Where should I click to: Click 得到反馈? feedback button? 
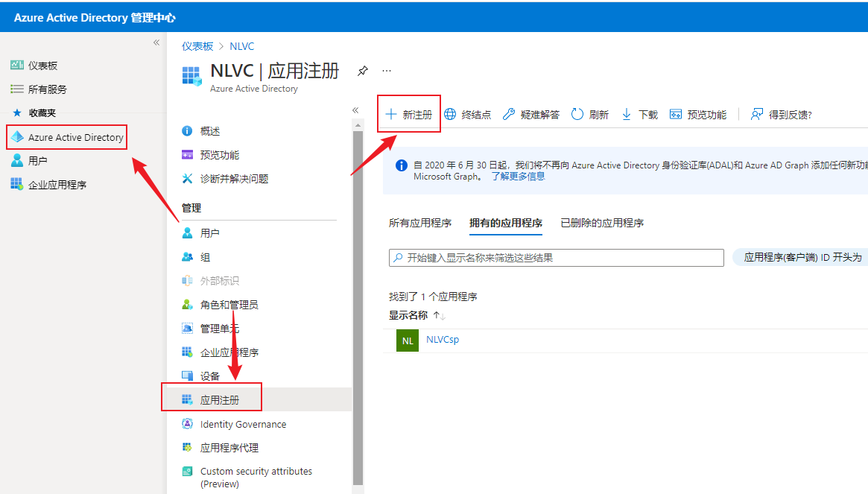point(781,115)
